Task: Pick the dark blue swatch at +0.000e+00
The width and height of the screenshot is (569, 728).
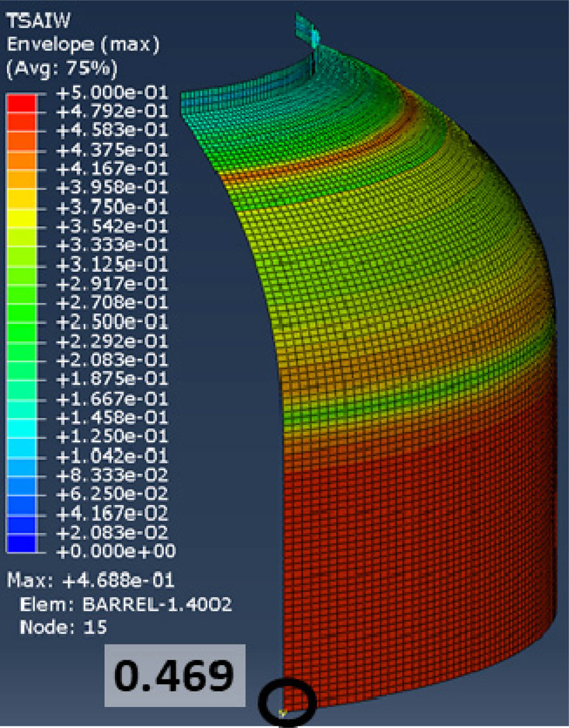Action: pyautogui.click(x=21, y=544)
